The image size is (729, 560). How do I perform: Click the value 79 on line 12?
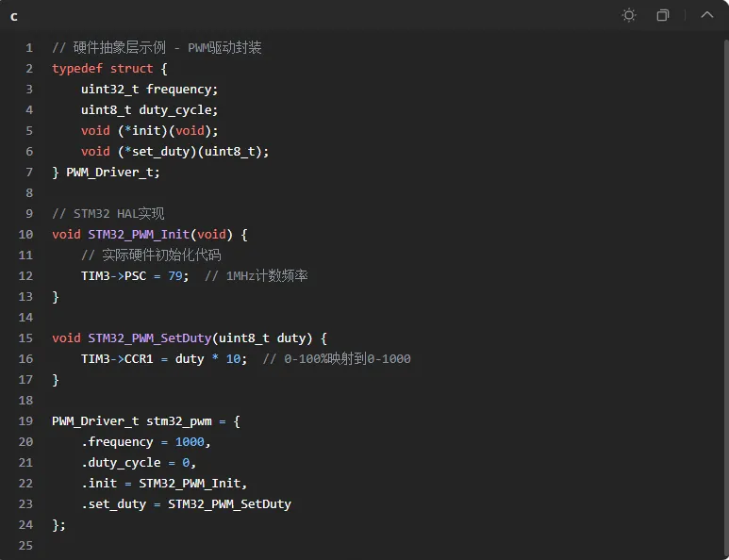pyautogui.click(x=174, y=275)
